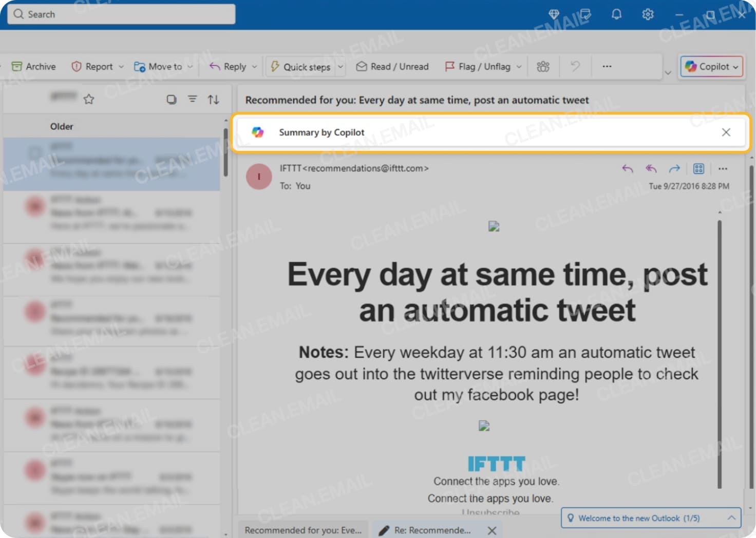The width and height of the screenshot is (756, 538).
Task: Select the Forward arrow on the message
Action: pos(674,168)
